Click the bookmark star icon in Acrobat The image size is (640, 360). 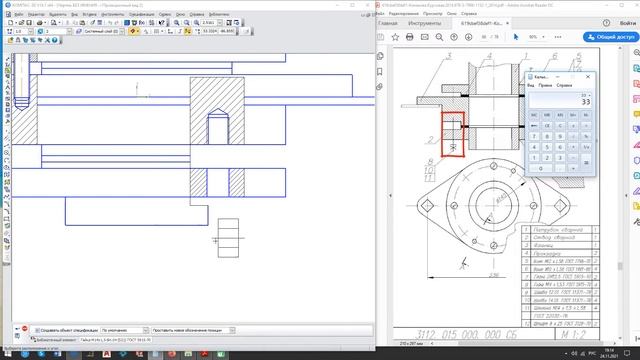click(395, 37)
